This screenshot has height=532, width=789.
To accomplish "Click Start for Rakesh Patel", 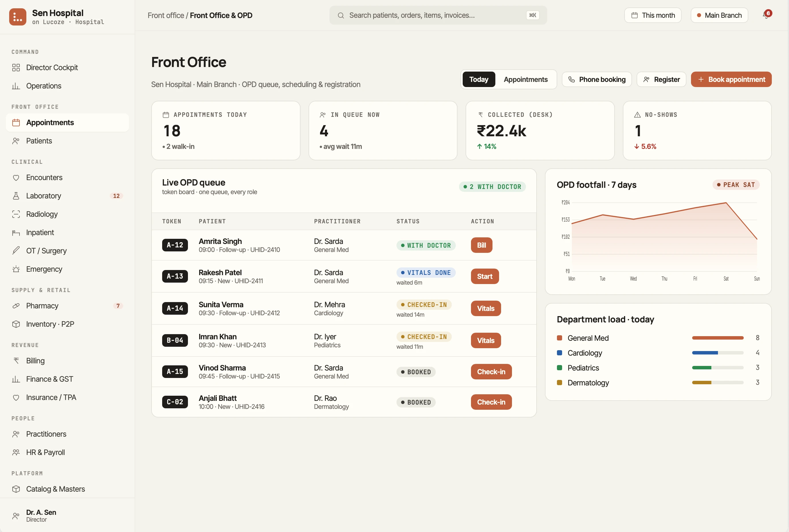I will 484,276.
